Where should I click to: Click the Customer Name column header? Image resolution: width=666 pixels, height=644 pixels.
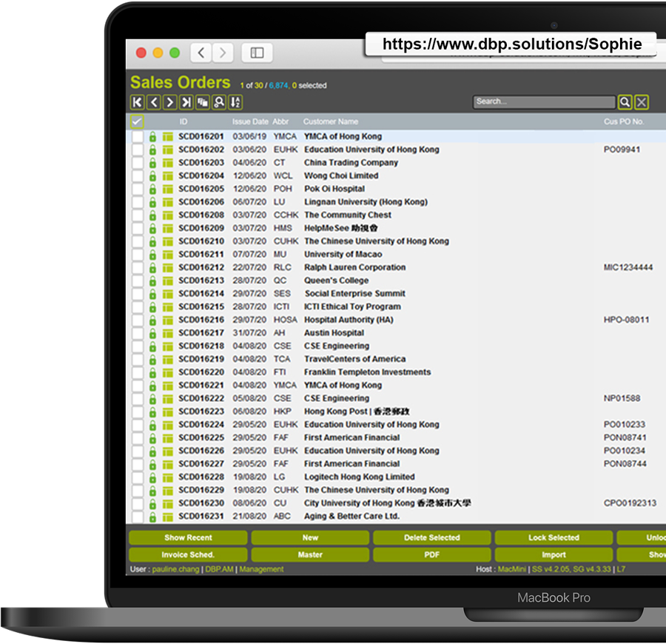click(330, 121)
